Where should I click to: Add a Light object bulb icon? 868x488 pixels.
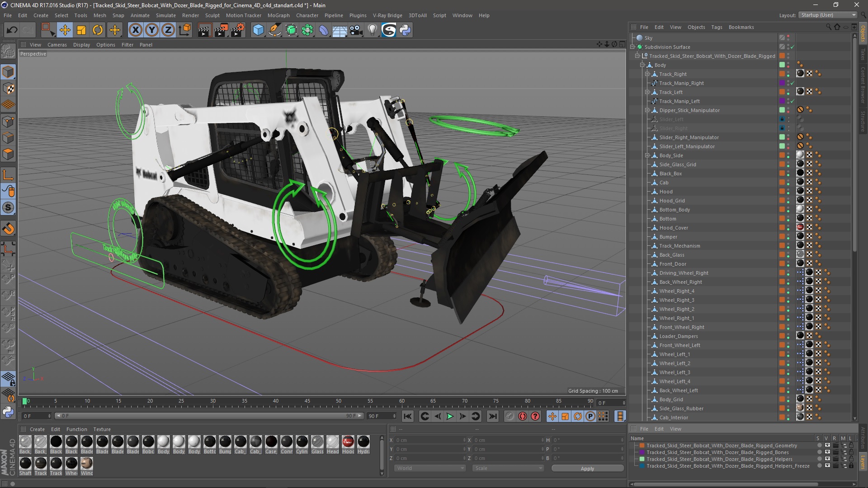pyautogui.click(x=372, y=30)
